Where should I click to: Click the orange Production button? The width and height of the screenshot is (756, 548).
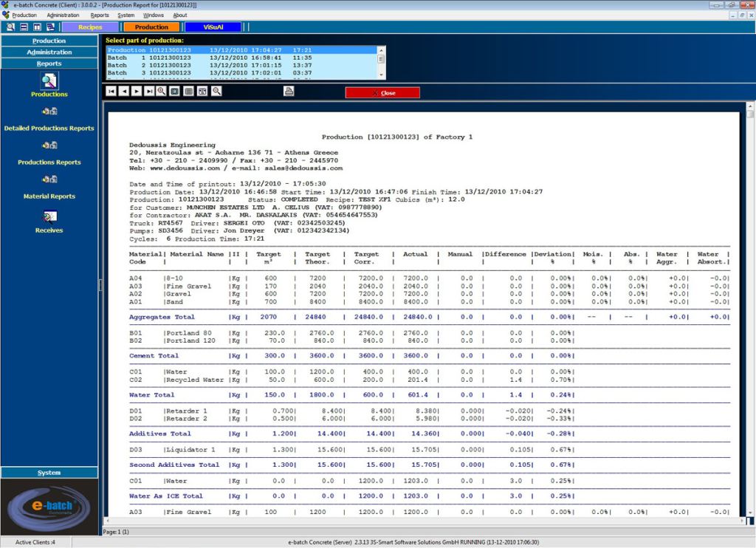click(x=151, y=27)
